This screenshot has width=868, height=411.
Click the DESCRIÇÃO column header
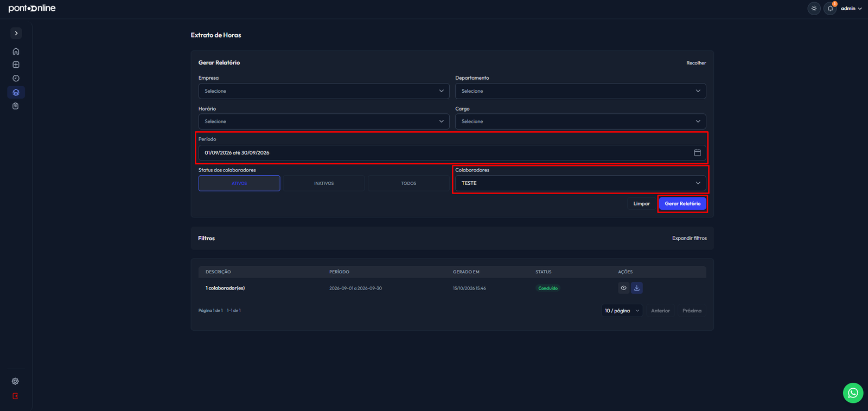click(218, 272)
